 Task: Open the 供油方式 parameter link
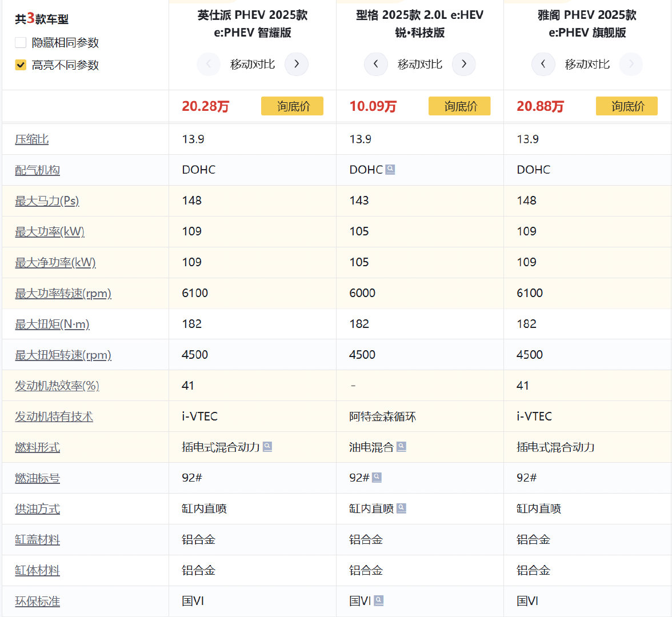point(37,509)
